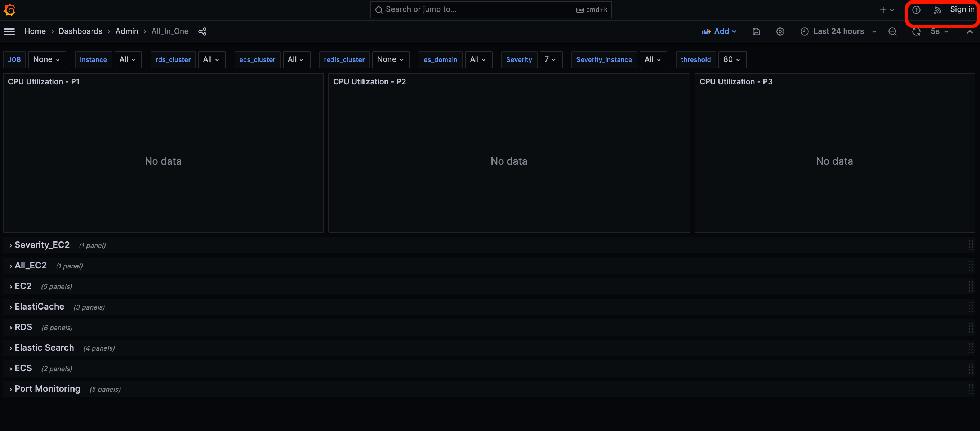Screen dimensions: 980x431
Task: Click the share dashboard icon
Action: click(x=202, y=32)
